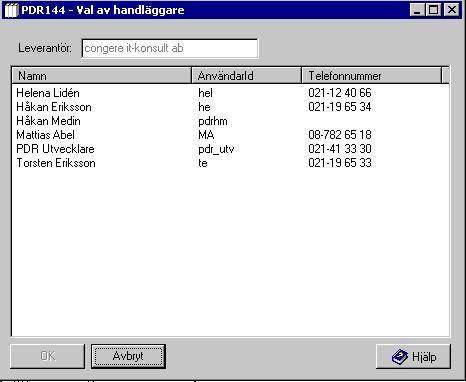Select the Håkan Medin row
The height and width of the screenshot is (382, 466).
[230, 121]
